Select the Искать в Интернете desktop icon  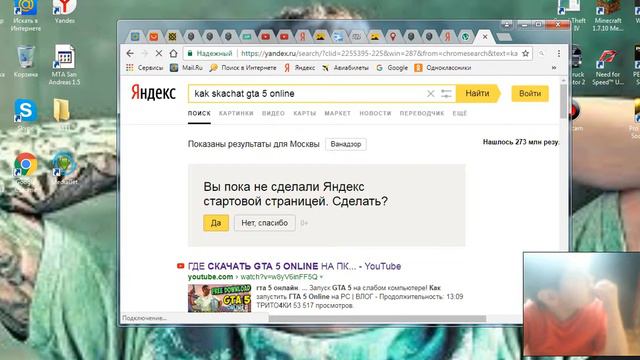pyautogui.click(x=25, y=16)
